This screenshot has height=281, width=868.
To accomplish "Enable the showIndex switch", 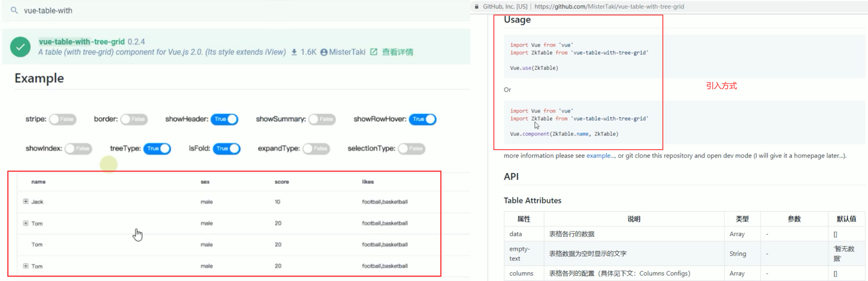I will [78, 149].
